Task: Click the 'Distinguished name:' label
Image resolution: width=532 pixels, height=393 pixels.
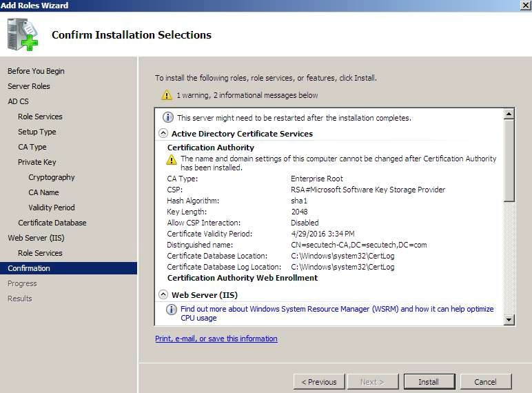Action: pos(200,245)
